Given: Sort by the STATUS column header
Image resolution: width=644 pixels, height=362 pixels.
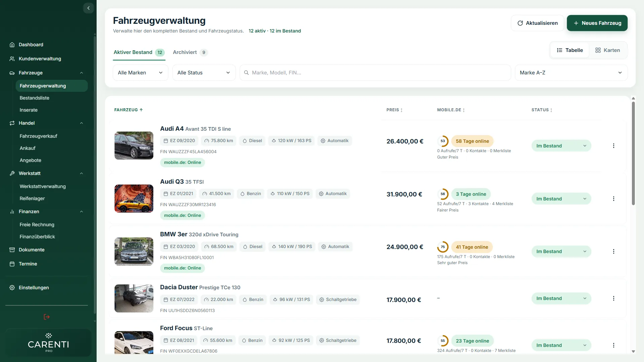Looking at the screenshot, I should coord(542,110).
